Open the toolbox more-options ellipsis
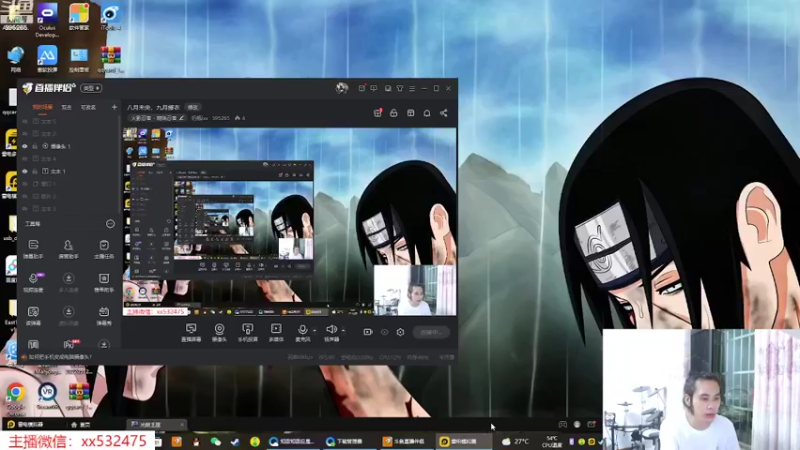The height and width of the screenshot is (450, 800). 110,224
